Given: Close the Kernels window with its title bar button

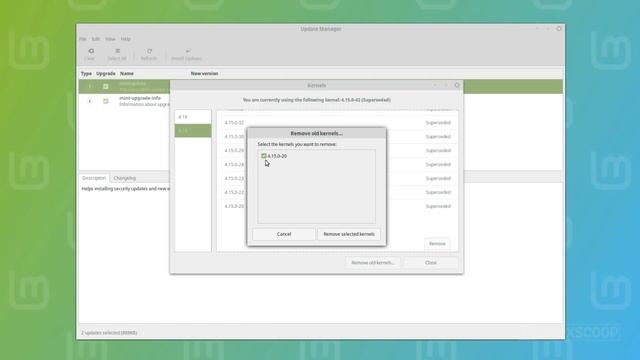Looking at the screenshot, I should [x=457, y=85].
